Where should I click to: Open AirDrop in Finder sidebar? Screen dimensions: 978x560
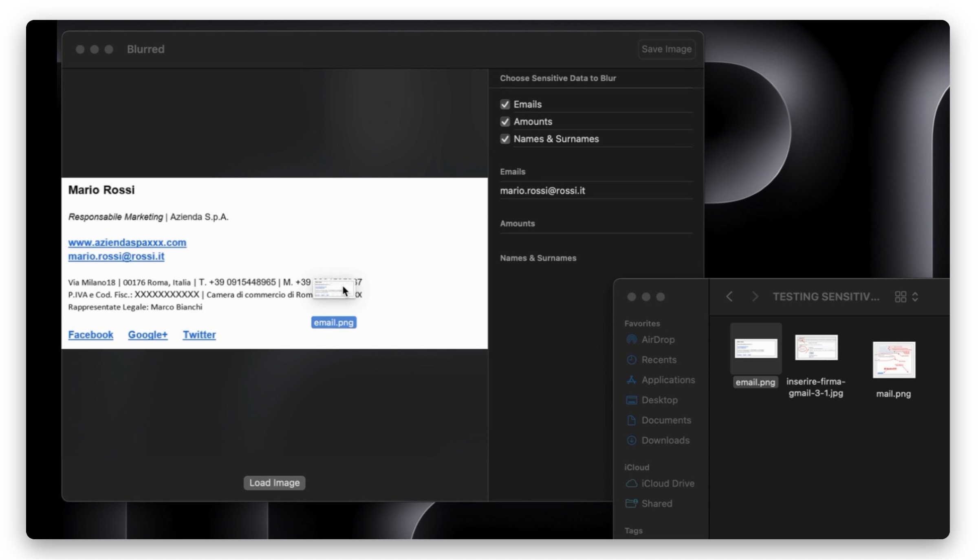point(657,339)
